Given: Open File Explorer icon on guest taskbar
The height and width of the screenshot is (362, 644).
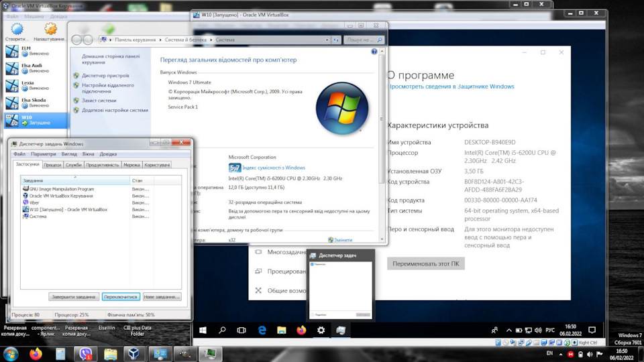Looking at the screenshot, I should pos(281,330).
